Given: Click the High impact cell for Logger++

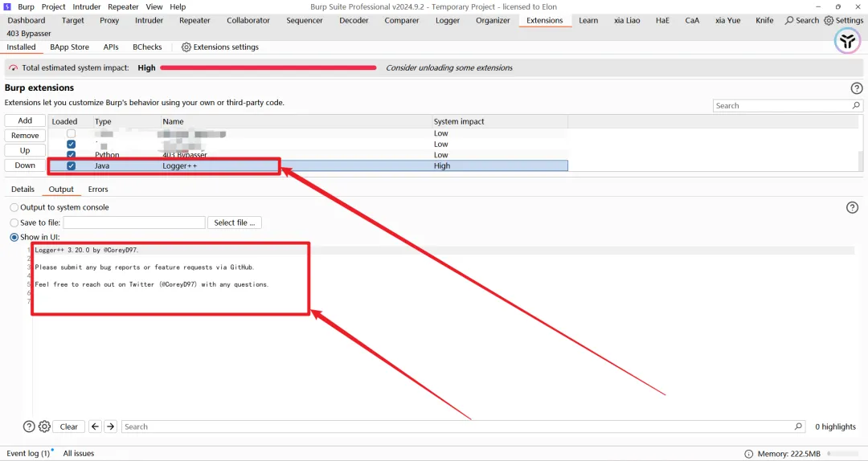Looking at the screenshot, I should tap(499, 165).
